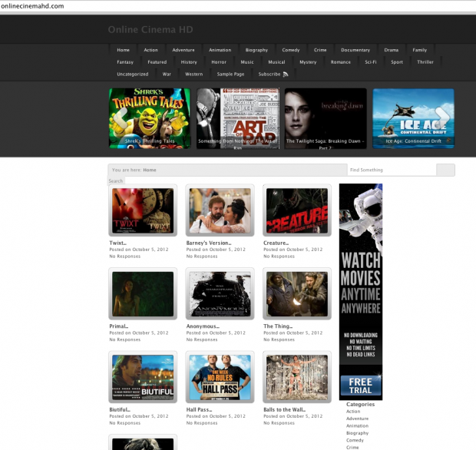The width and height of the screenshot is (476, 450).
Task: Open Comedy in the sidebar Categories list
Action: tap(355, 440)
